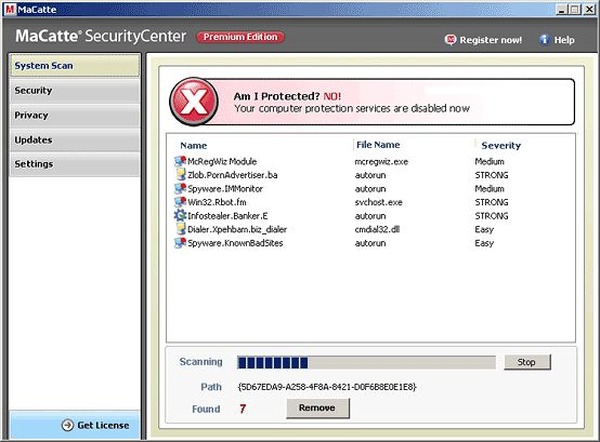
Task: Maximize the MaCatte window
Action: pos(575,9)
